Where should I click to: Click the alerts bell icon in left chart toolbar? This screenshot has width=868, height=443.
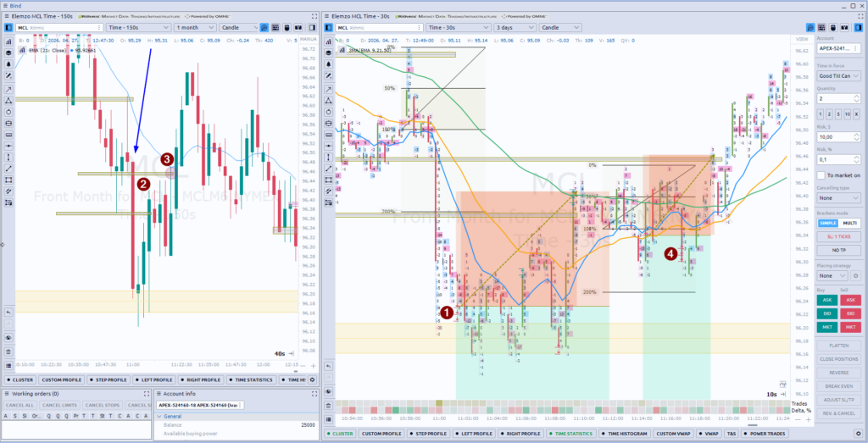[x=8, y=64]
